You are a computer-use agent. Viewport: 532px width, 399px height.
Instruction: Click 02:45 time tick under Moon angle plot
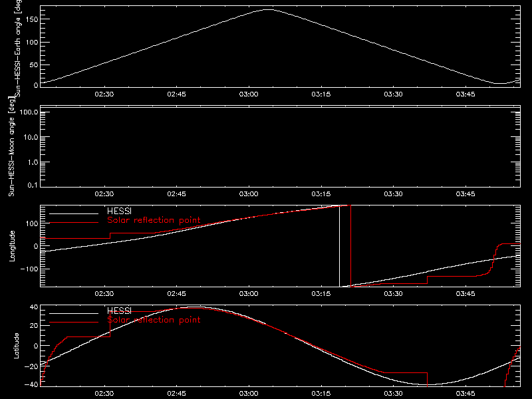pos(176,194)
